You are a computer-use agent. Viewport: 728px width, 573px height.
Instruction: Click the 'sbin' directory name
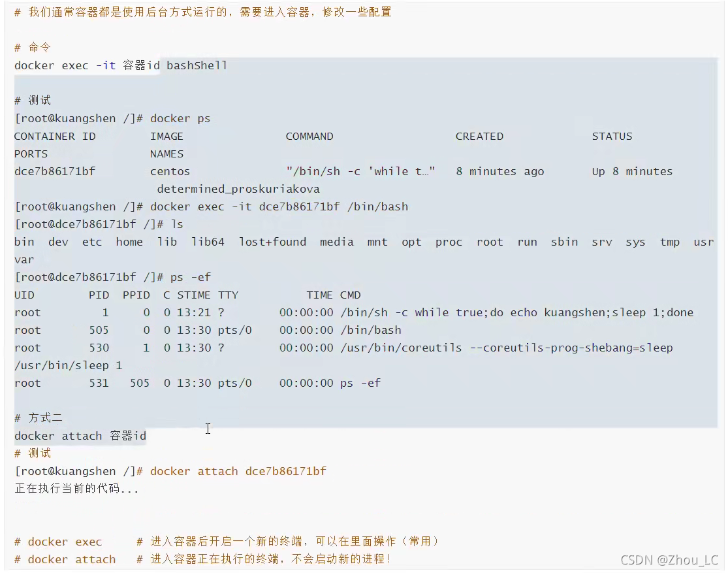click(565, 242)
